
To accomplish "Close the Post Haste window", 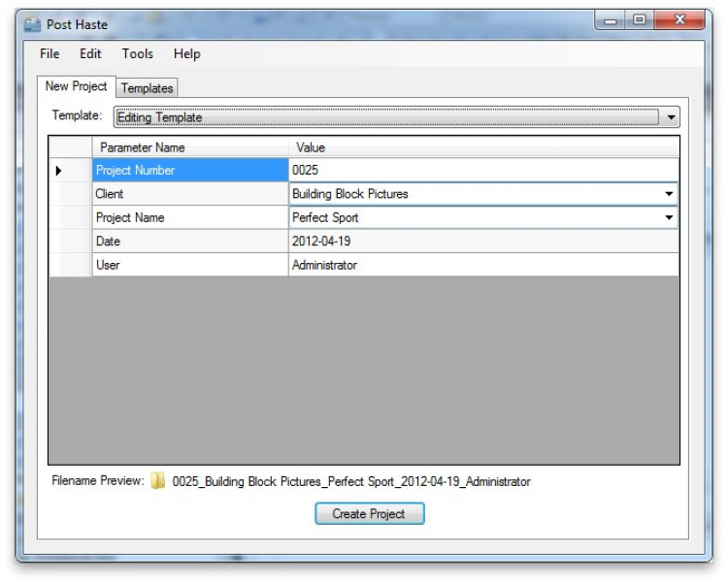I will pyautogui.click(x=679, y=20).
